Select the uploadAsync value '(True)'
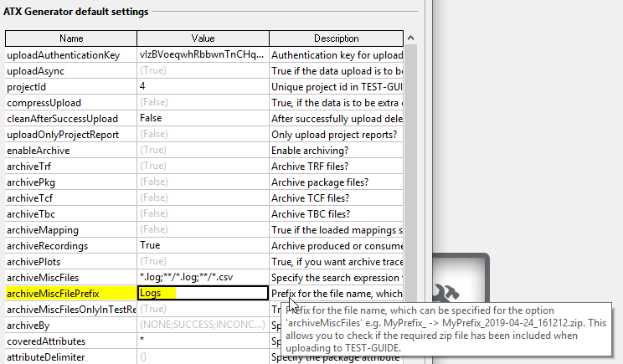This screenshot has width=623, height=364. tap(203, 70)
